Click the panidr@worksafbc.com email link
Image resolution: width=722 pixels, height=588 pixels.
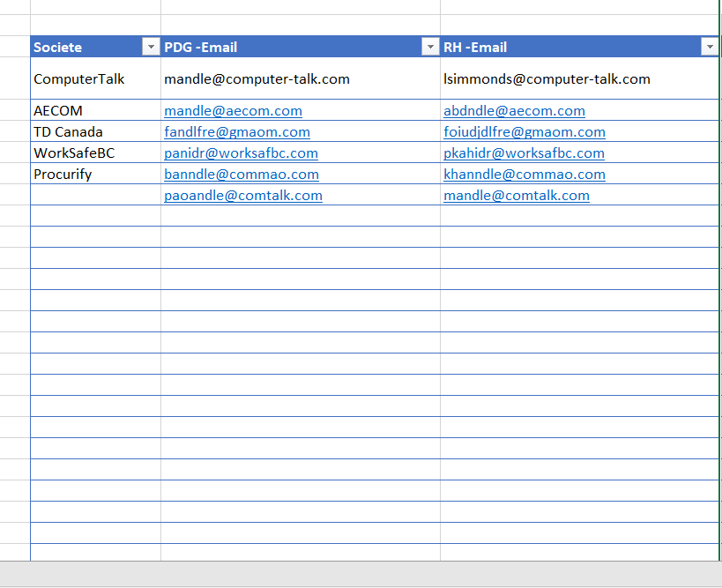241,153
